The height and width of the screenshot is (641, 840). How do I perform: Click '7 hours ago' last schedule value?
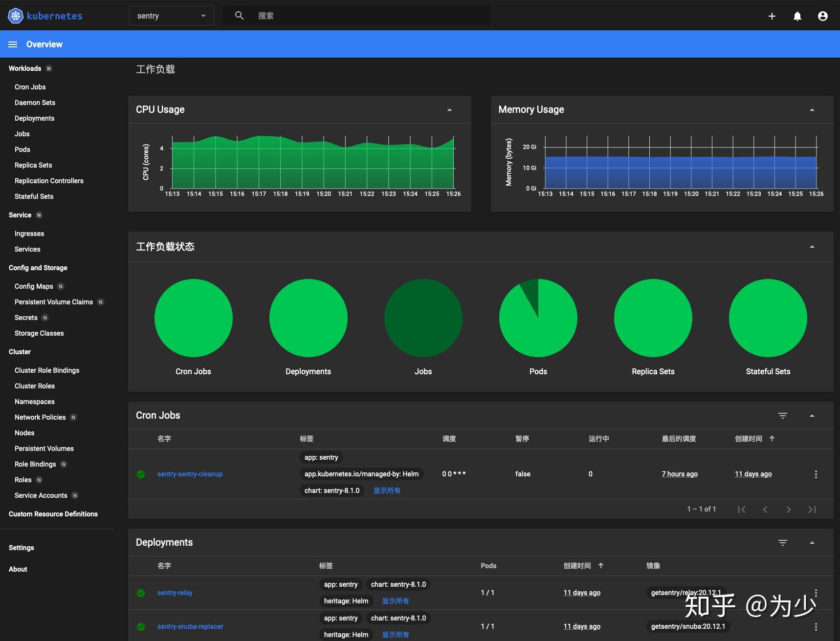pos(680,474)
